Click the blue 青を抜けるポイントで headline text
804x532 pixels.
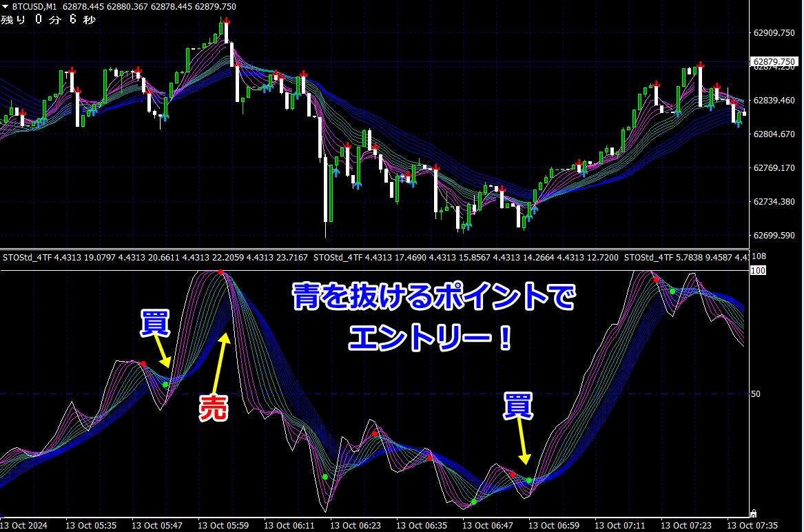point(434,296)
